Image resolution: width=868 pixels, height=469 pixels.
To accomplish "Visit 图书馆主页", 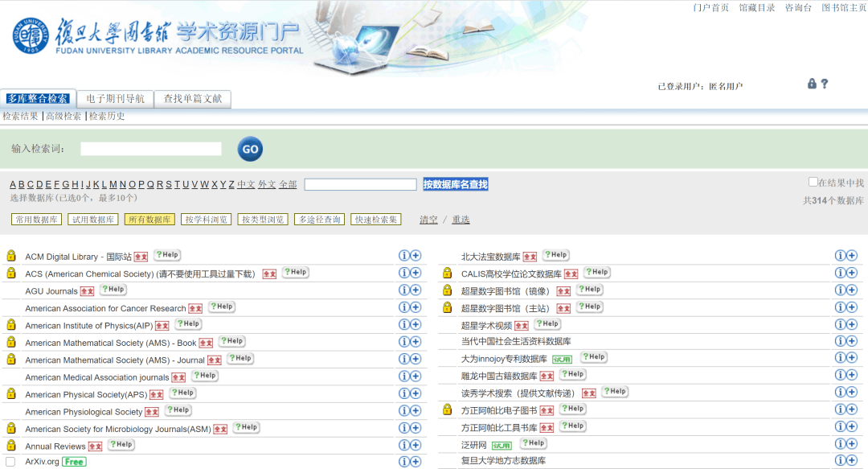I will coord(844,8).
